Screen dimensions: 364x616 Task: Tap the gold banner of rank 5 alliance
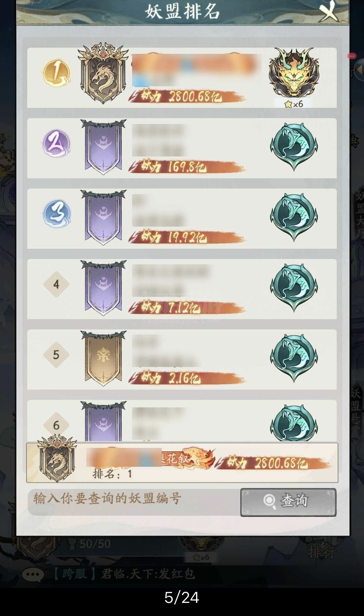pyautogui.click(x=103, y=358)
